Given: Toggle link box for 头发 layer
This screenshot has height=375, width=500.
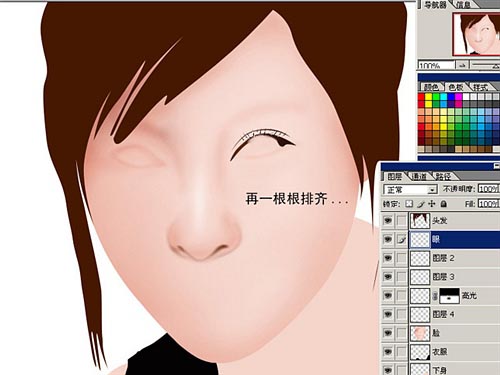Looking at the screenshot, I should point(402,221).
